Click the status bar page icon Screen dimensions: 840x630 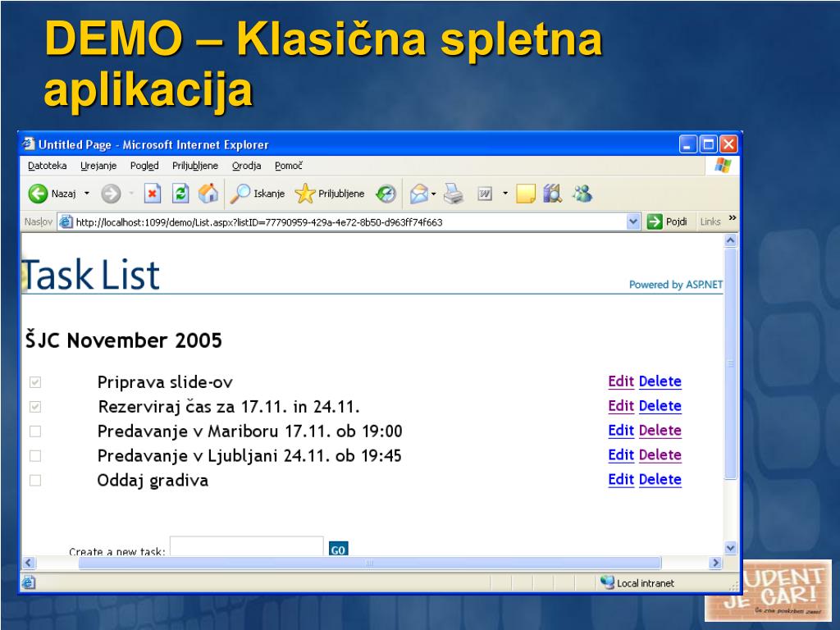tap(29, 582)
